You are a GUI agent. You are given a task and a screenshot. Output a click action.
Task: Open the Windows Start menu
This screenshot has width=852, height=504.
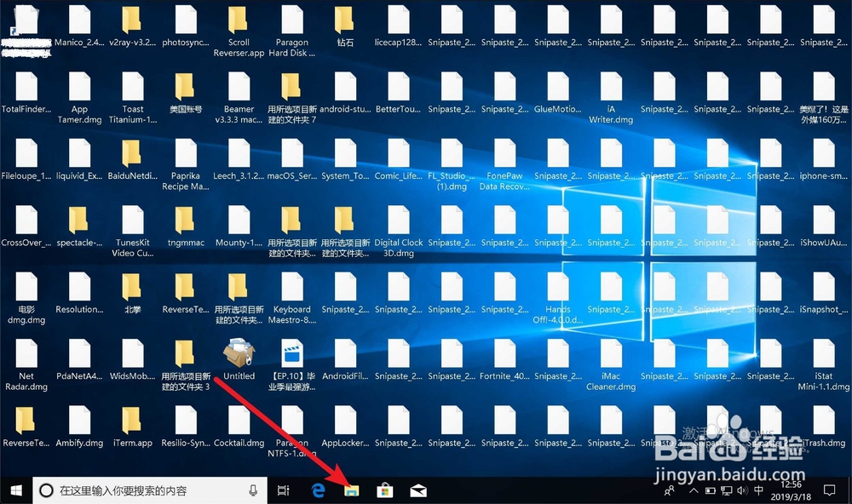pos(16,491)
